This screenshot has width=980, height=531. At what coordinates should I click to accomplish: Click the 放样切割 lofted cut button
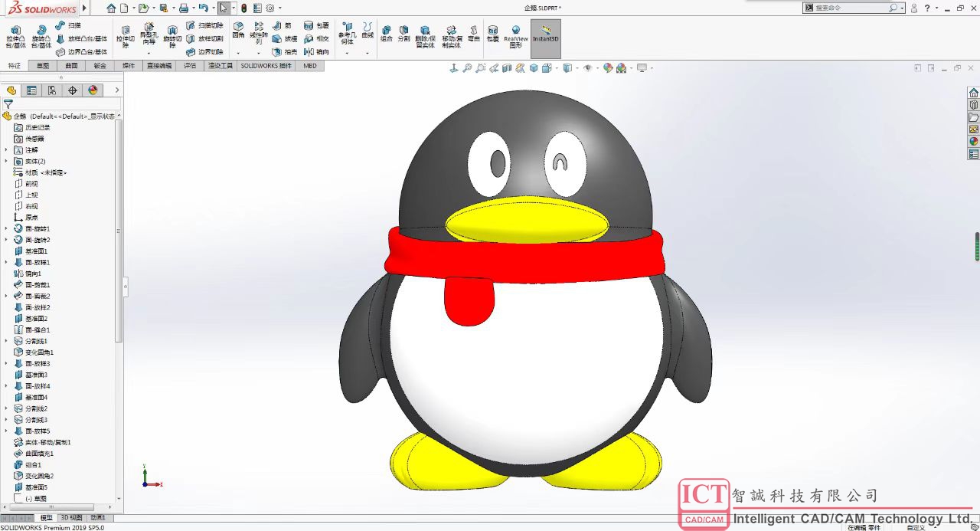[205, 38]
